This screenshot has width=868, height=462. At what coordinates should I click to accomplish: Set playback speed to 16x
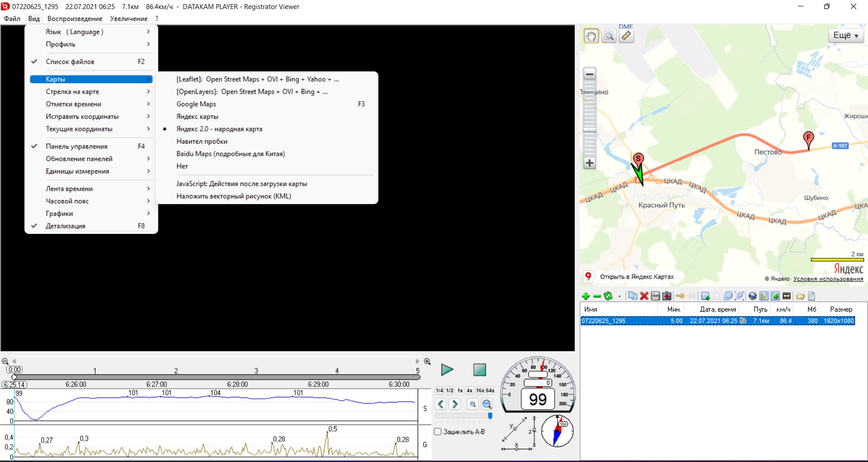480,390
